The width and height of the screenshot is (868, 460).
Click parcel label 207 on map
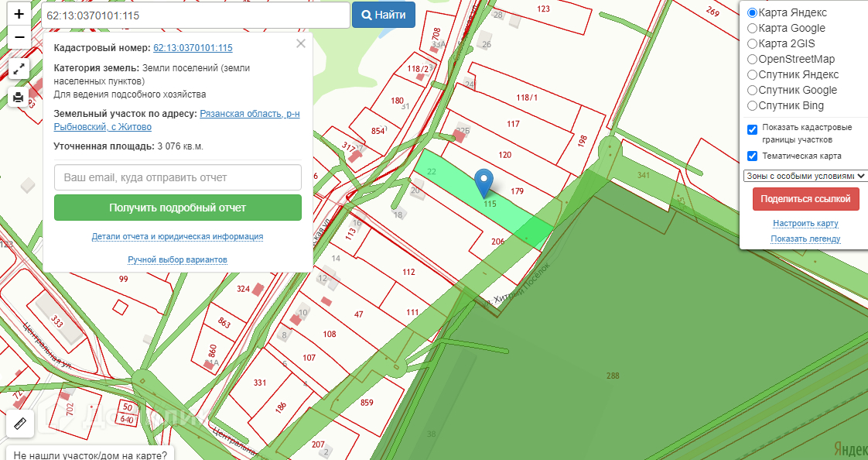pos(318,444)
